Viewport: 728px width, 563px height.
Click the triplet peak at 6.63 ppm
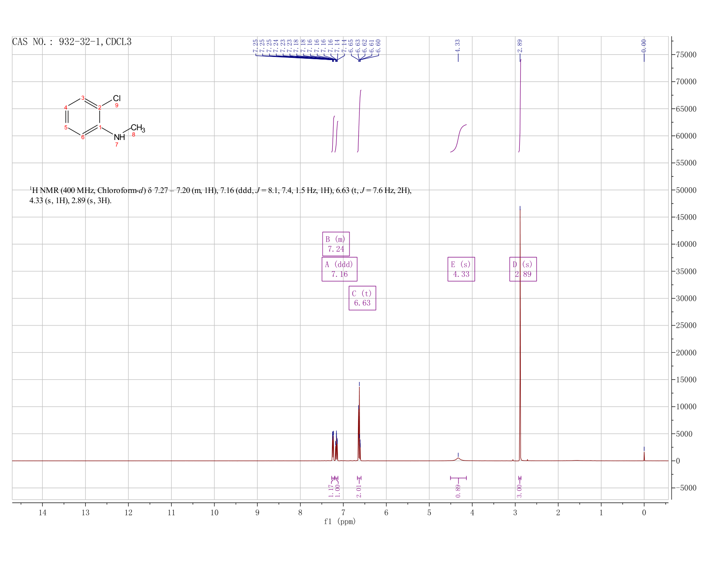tap(359, 424)
